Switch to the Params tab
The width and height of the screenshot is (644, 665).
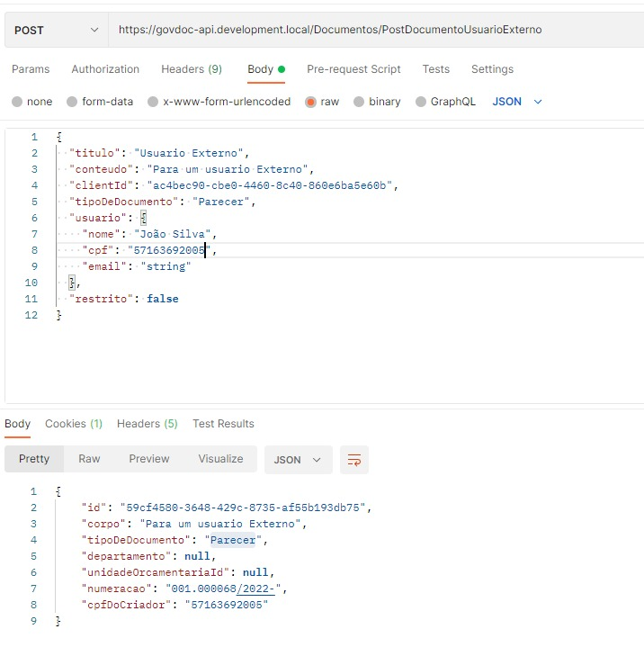coord(31,69)
